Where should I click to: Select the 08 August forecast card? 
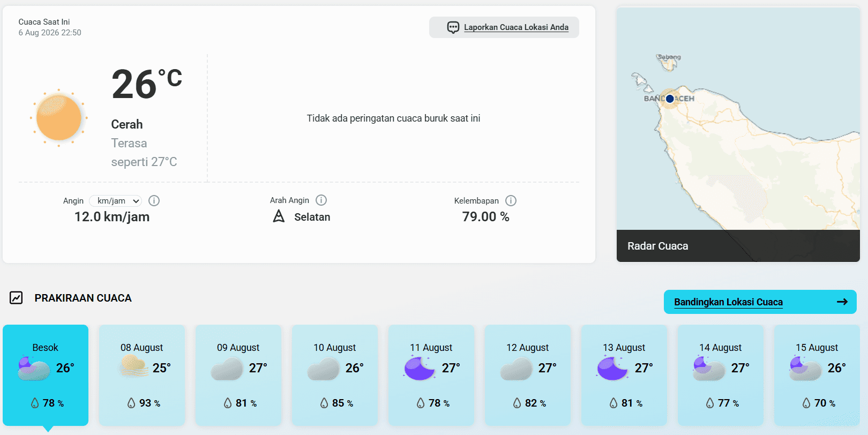tap(142, 375)
